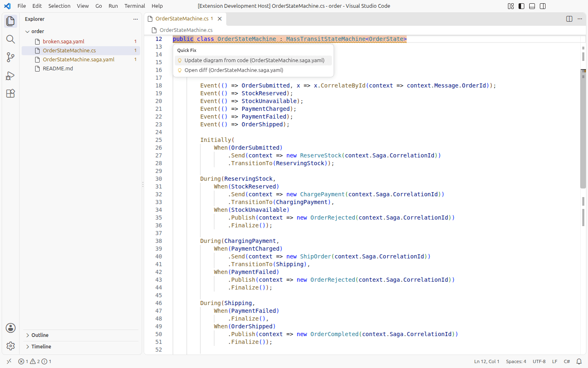Select OrderStateMachine.cs in the file tree
Viewport: 588px width, 368px height.
click(81, 51)
